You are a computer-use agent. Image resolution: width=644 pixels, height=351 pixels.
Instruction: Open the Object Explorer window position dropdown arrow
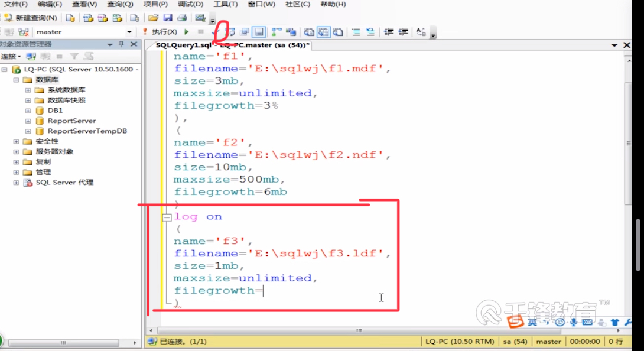pos(110,44)
